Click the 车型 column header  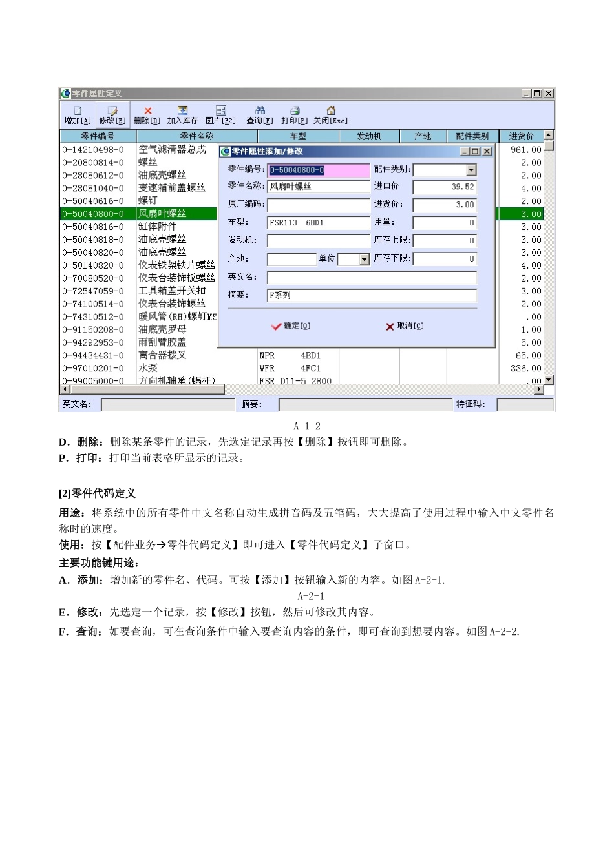[x=298, y=136]
